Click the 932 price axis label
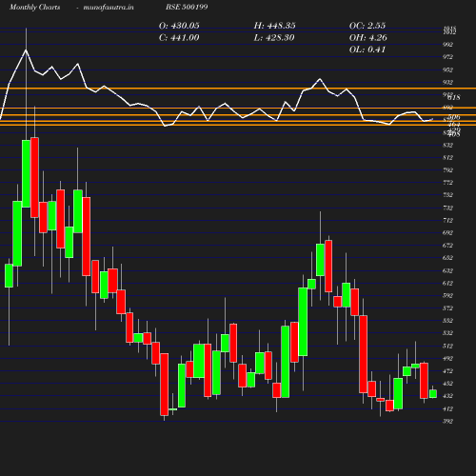The image size is (476, 476). [x=447, y=83]
